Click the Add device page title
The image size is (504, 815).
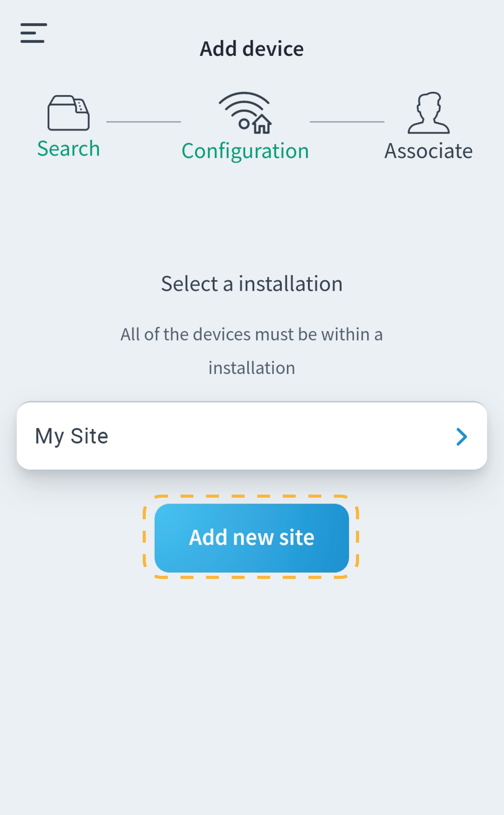click(x=252, y=49)
